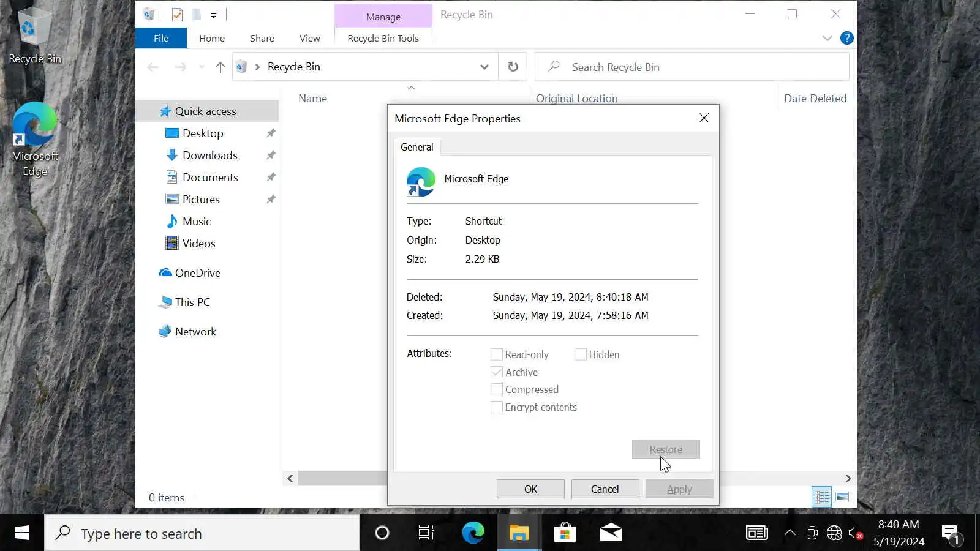Image resolution: width=980 pixels, height=551 pixels.
Task: Switch to the Share ribbon tab
Action: (262, 38)
